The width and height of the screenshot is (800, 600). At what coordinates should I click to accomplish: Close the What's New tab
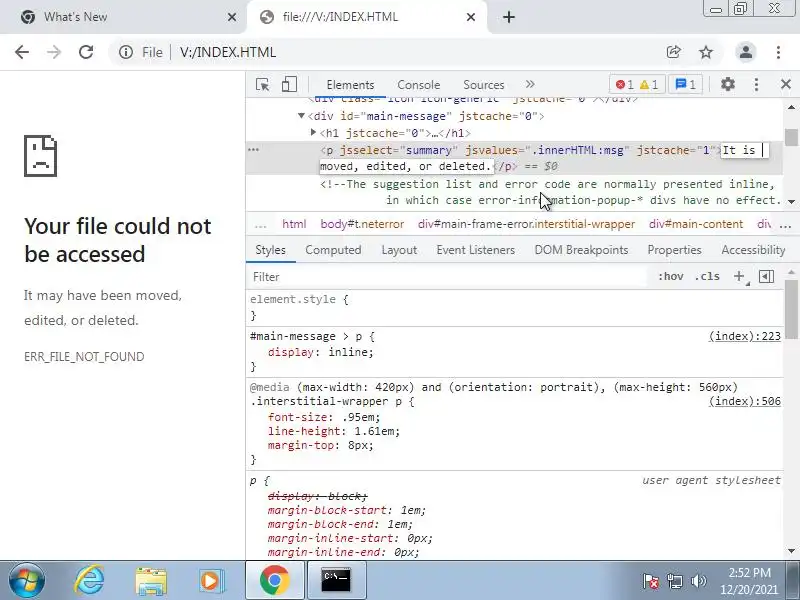[x=232, y=17]
